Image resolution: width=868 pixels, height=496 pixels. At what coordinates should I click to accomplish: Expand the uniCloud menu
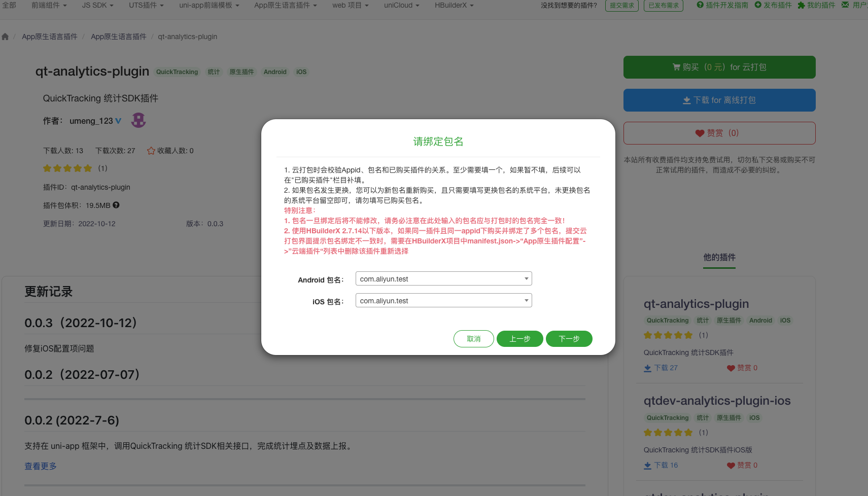(x=402, y=5)
